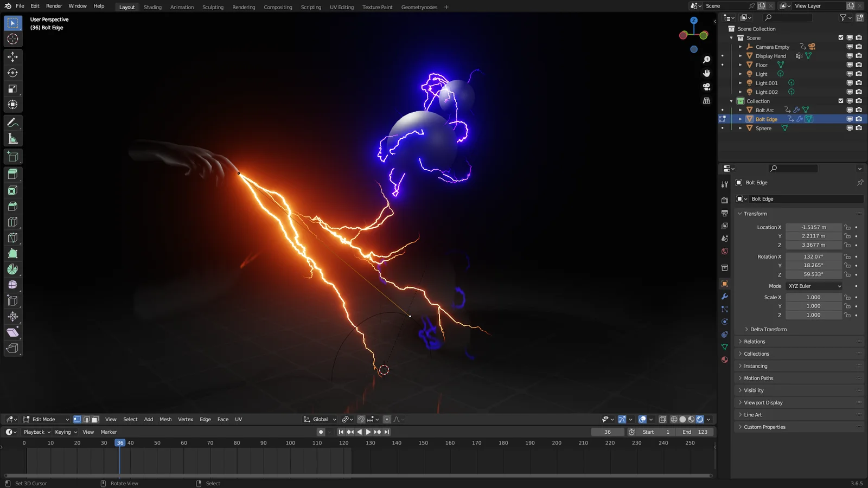Viewport: 868px width, 488px height.
Task: Select the Move tool in the toolbar
Action: pos(12,56)
